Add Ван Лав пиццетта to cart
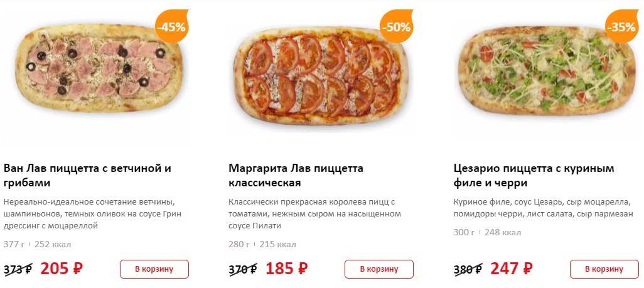Image resolution: width=644 pixels, height=288 pixels. coord(154,269)
